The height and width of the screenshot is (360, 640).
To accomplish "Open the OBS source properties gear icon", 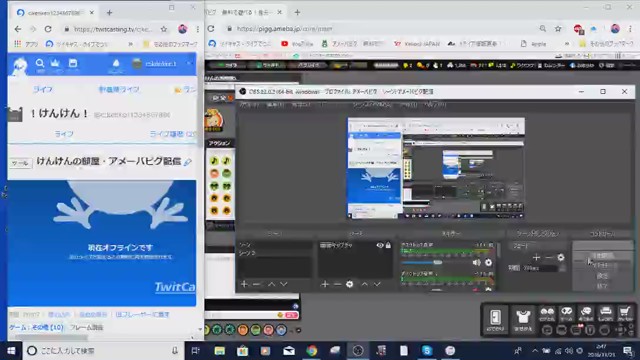I will (x=349, y=284).
